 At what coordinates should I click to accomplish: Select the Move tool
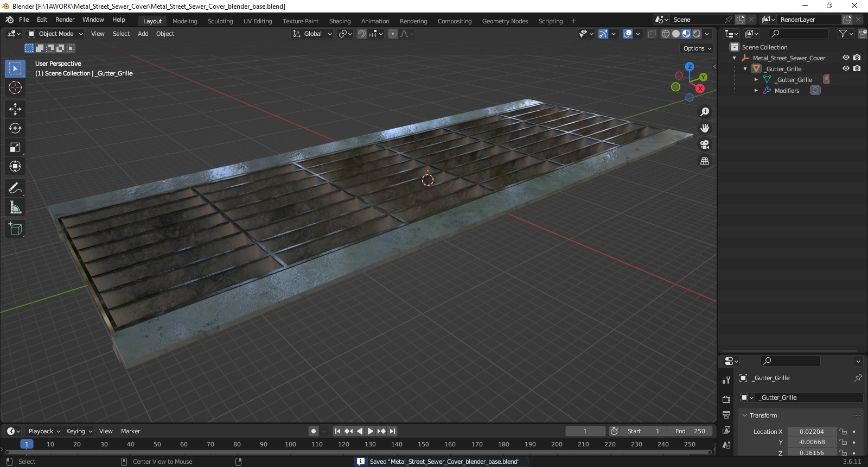tap(15, 109)
